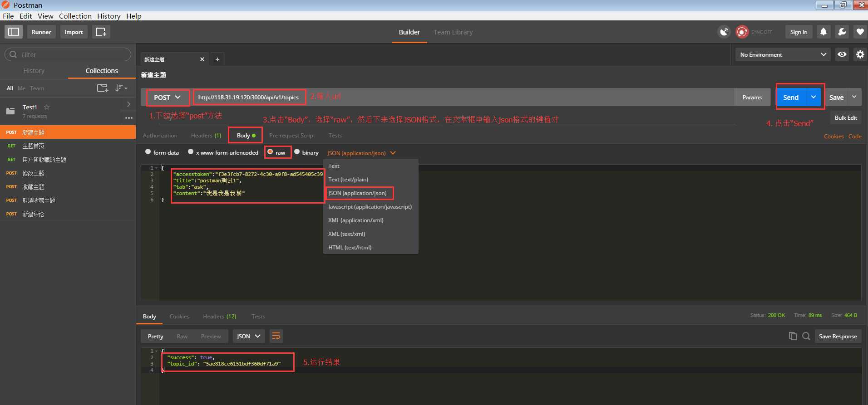Click the Bulk Edit button
This screenshot has height=405, width=868.
(x=846, y=117)
